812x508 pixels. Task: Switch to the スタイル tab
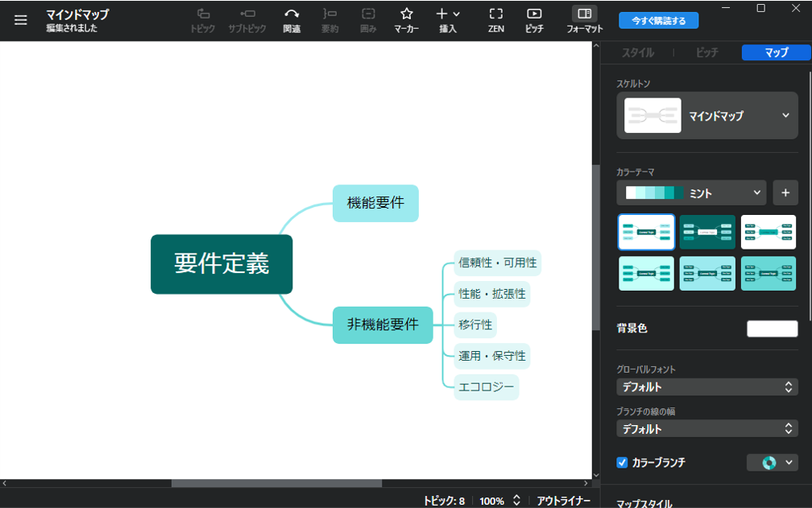coord(638,52)
